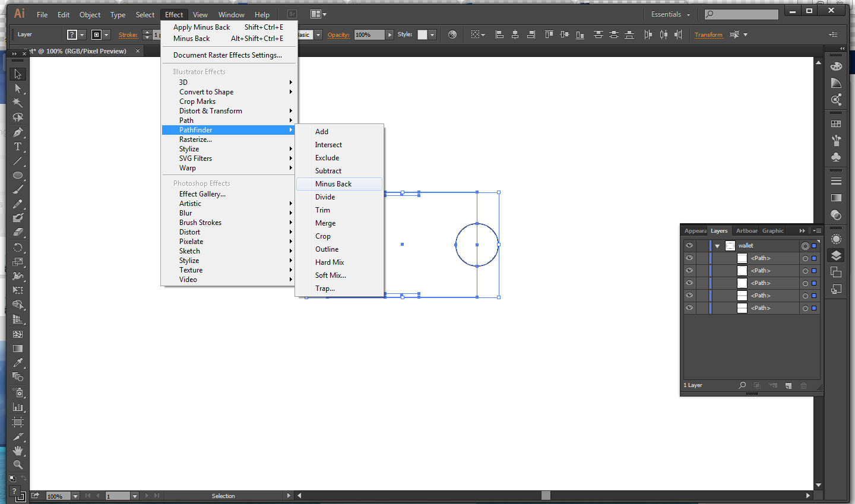Viewport: 855px width, 504px height.
Task: Click the Delete Selection trash icon
Action: pyautogui.click(x=804, y=385)
